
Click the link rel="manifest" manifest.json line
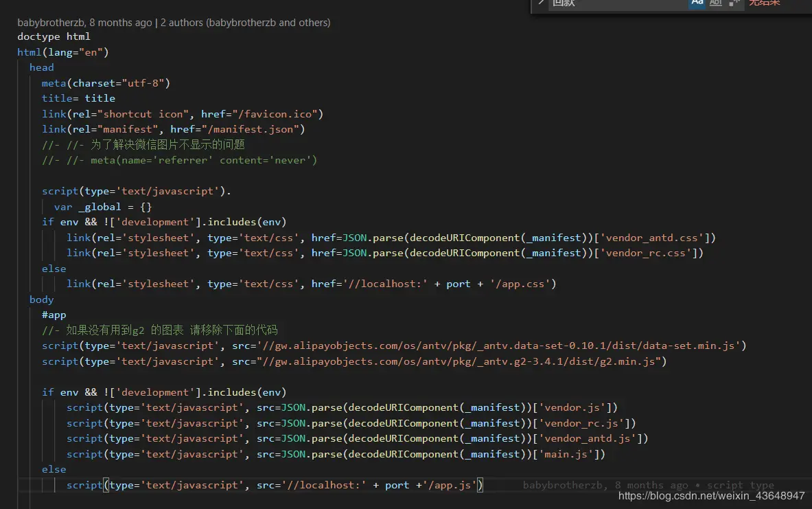click(x=174, y=129)
